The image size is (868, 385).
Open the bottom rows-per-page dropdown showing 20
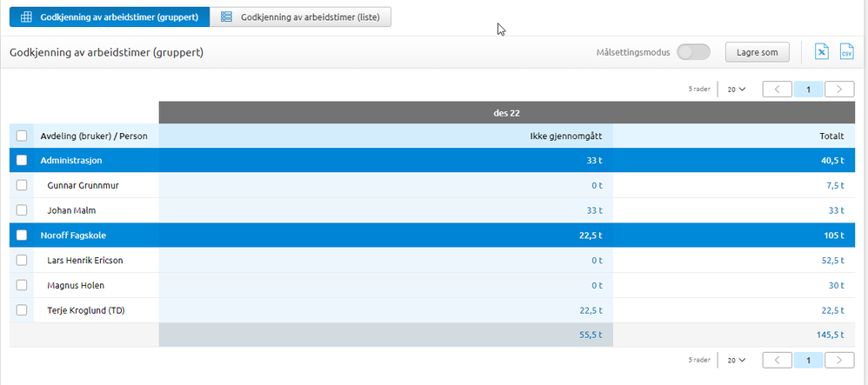[x=737, y=360]
